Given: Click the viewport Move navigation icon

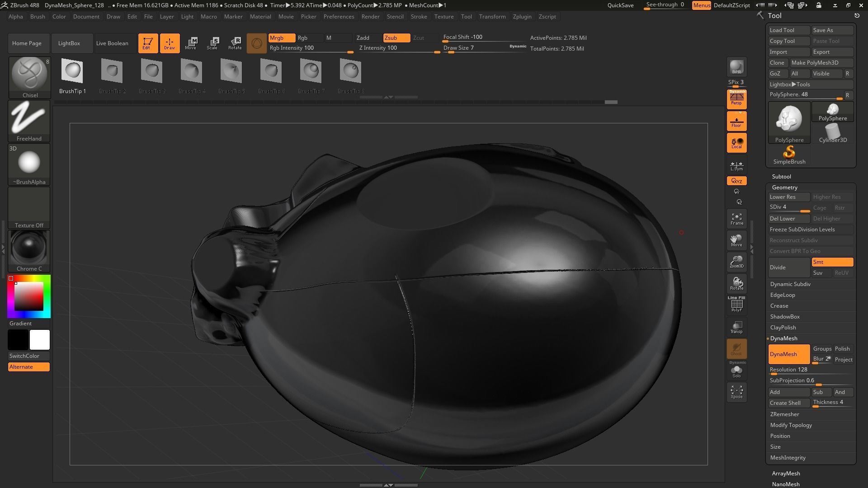Looking at the screenshot, I should tap(736, 240).
